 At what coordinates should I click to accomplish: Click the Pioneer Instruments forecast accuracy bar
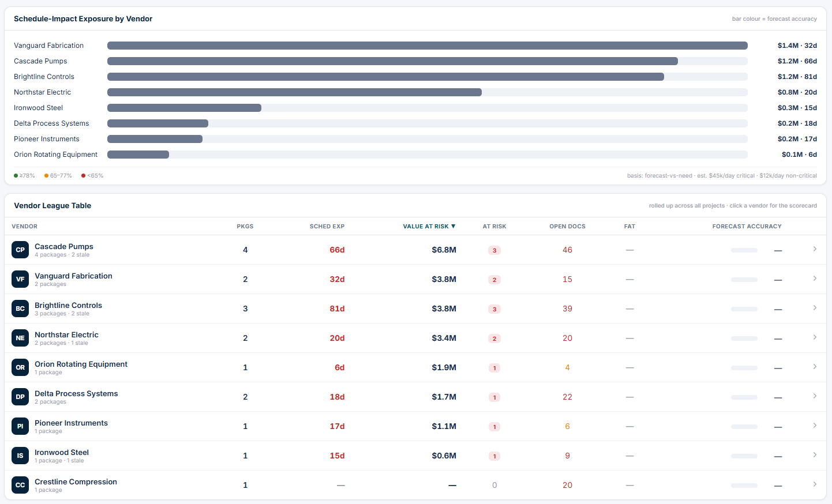coord(744,427)
